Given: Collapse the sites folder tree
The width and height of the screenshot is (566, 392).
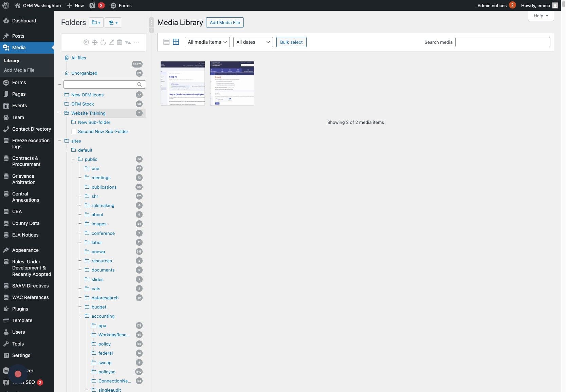Looking at the screenshot, I should [60, 141].
